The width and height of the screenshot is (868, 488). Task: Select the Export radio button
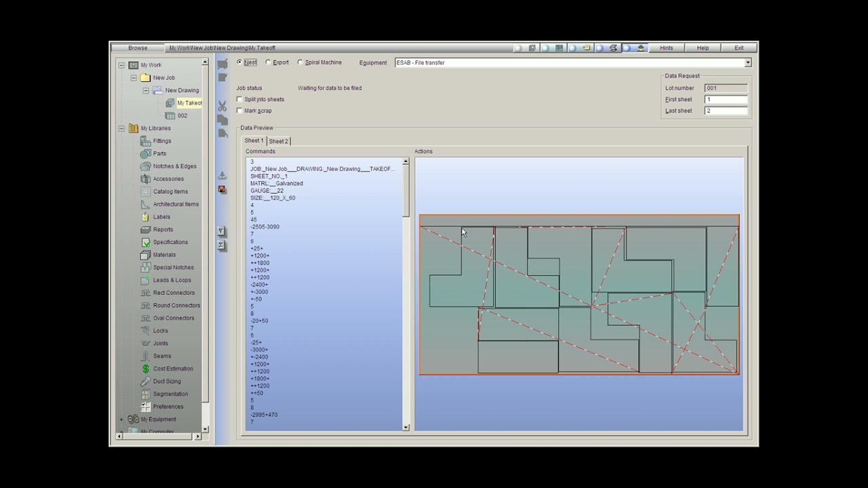click(268, 62)
